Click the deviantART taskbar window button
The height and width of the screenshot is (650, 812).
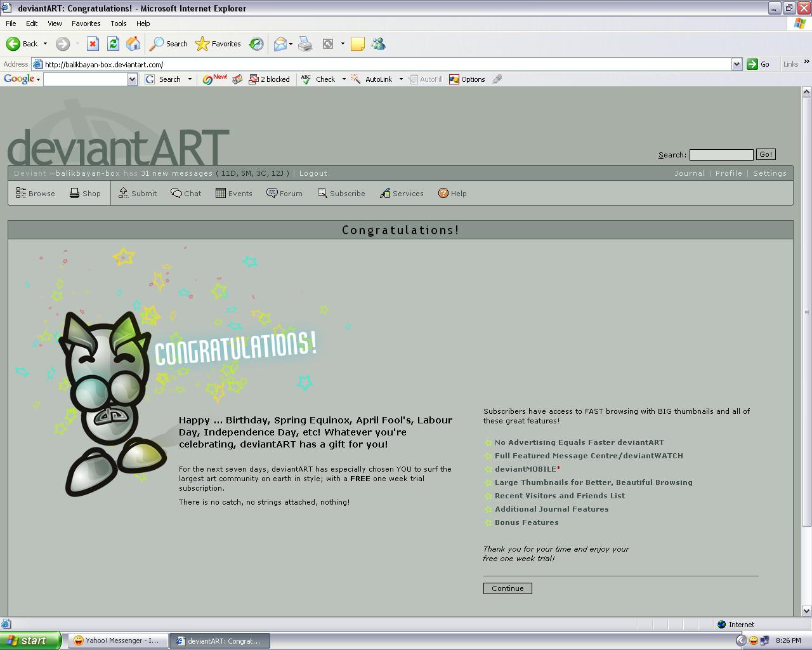(220, 641)
